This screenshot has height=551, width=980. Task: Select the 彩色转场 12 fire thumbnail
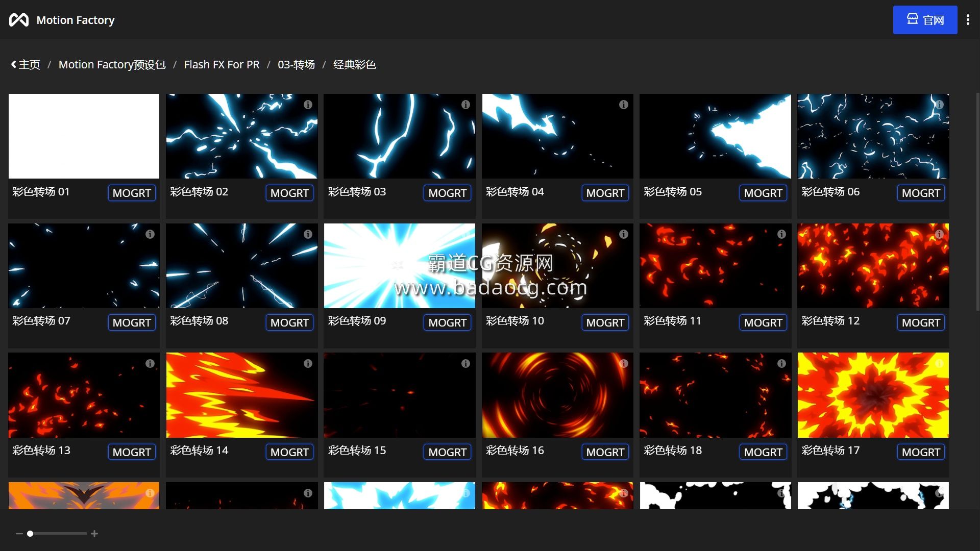873,266
